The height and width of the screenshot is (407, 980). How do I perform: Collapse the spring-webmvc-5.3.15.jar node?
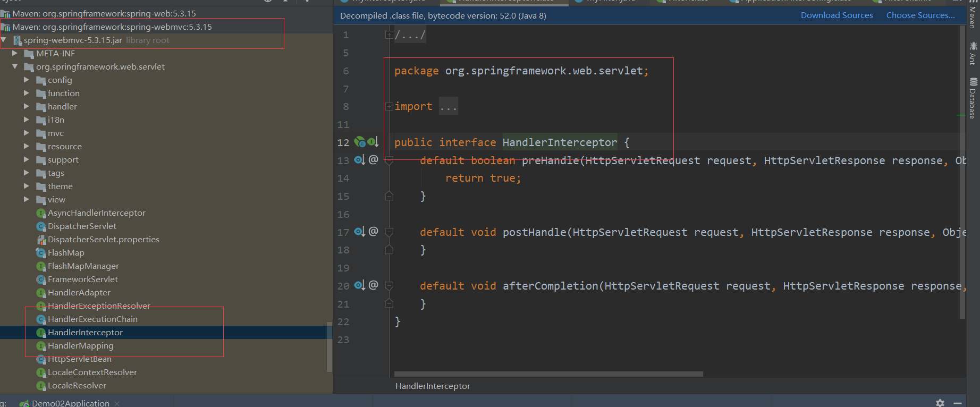(4, 40)
